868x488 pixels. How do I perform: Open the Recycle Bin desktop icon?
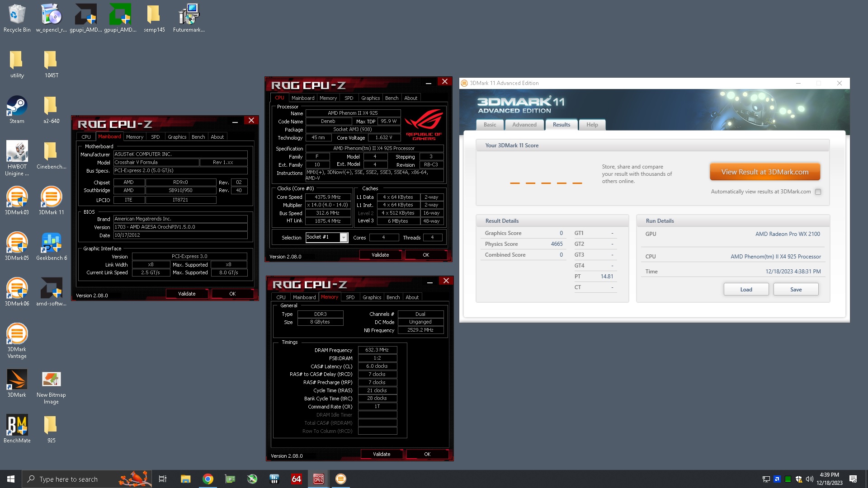(17, 18)
